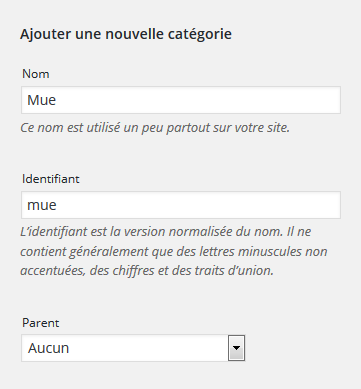
Task: Click the accentuées, des chiffres description line
Action: tap(147, 271)
